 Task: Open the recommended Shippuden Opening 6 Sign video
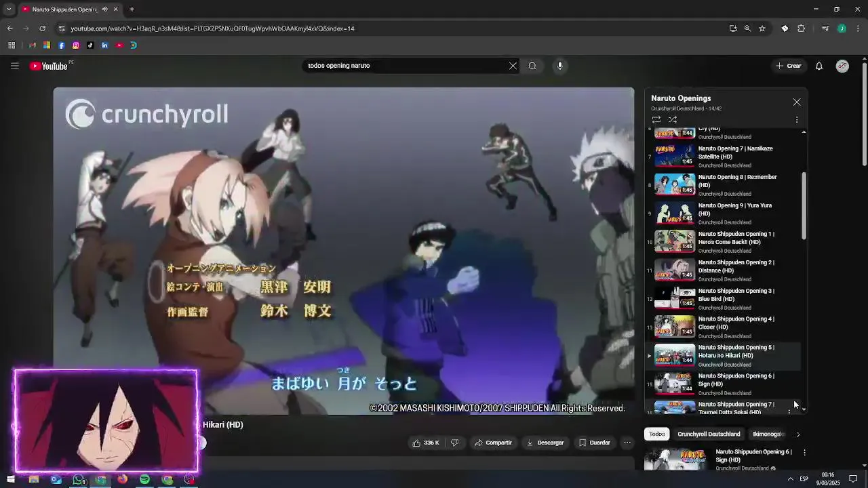tap(753, 455)
